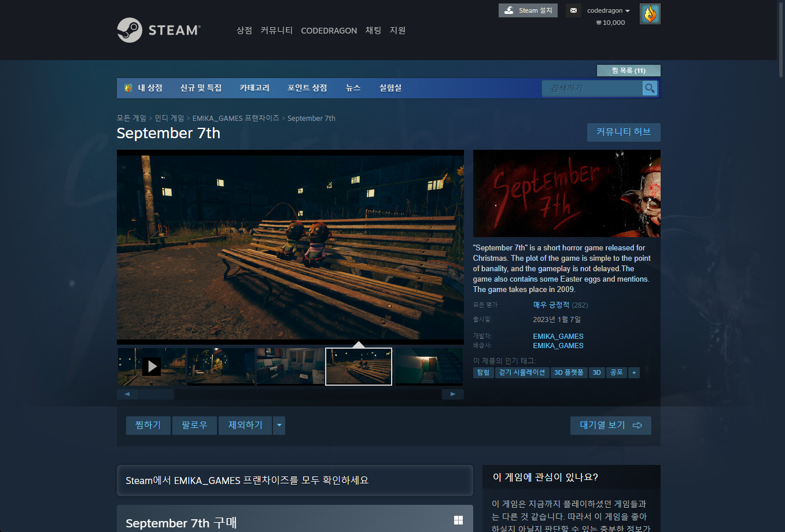
Task: Click the September 7th header capsule image
Action: tap(567, 194)
